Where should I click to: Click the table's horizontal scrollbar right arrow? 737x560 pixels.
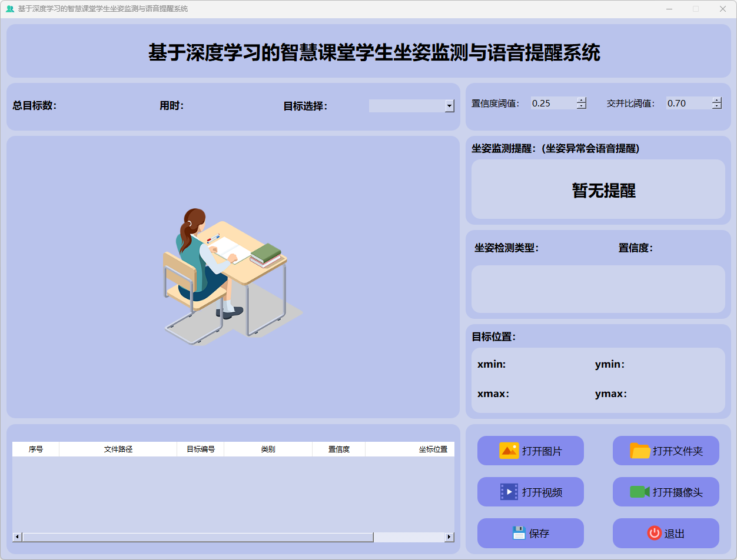(449, 537)
